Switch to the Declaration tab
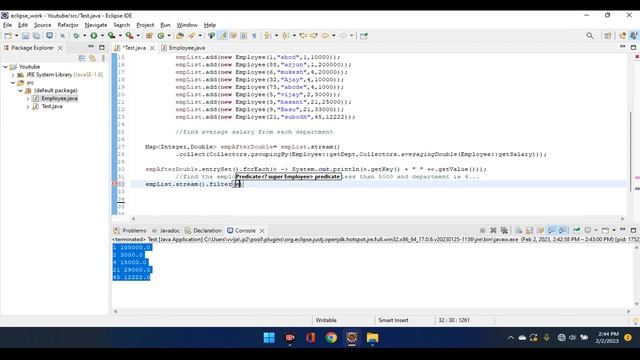 point(203,231)
